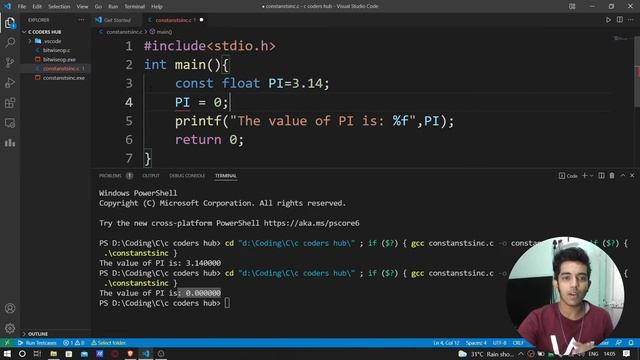Open the Accounts menu icon
Image resolution: width=640 pixels, height=360 pixels.
click(x=10, y=308)
